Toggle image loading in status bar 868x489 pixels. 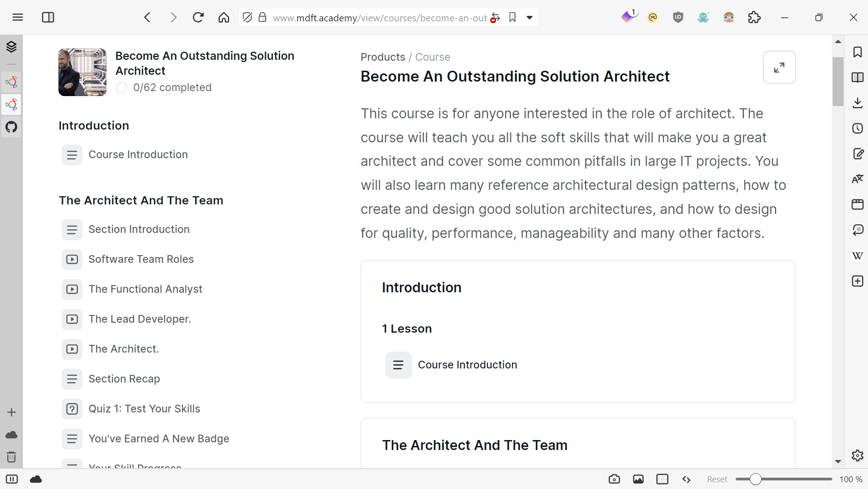coord(638,479)
